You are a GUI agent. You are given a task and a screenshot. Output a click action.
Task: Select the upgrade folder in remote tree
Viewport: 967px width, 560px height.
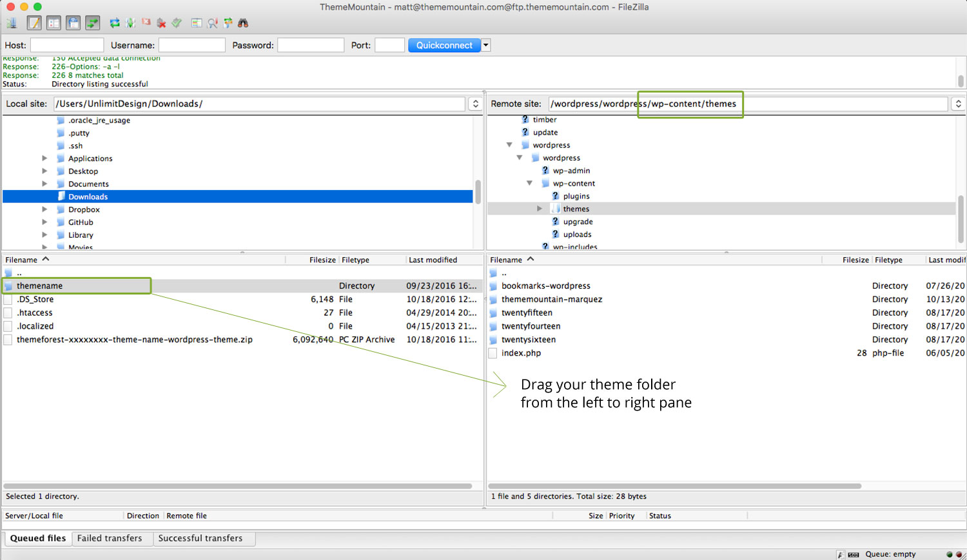coord(578,222)
